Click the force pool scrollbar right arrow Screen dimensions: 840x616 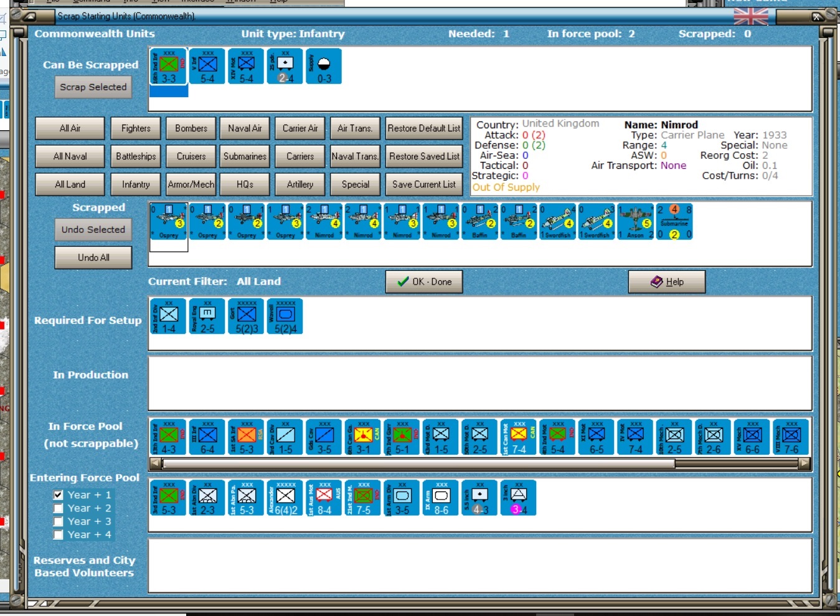click(805, 463)
